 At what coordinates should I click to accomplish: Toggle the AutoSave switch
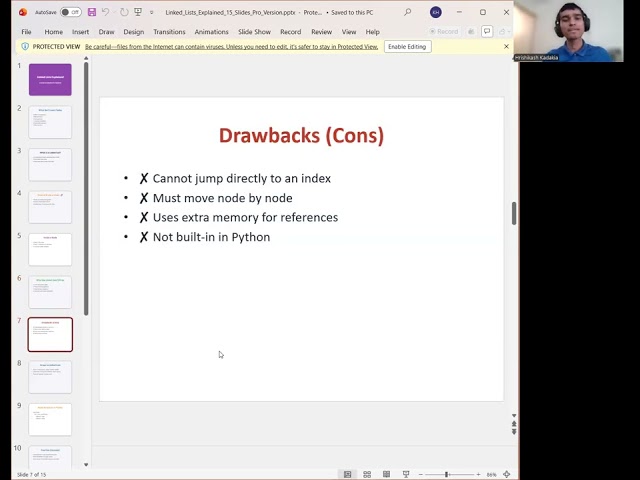pyautogui.click(x=71, y=12)
